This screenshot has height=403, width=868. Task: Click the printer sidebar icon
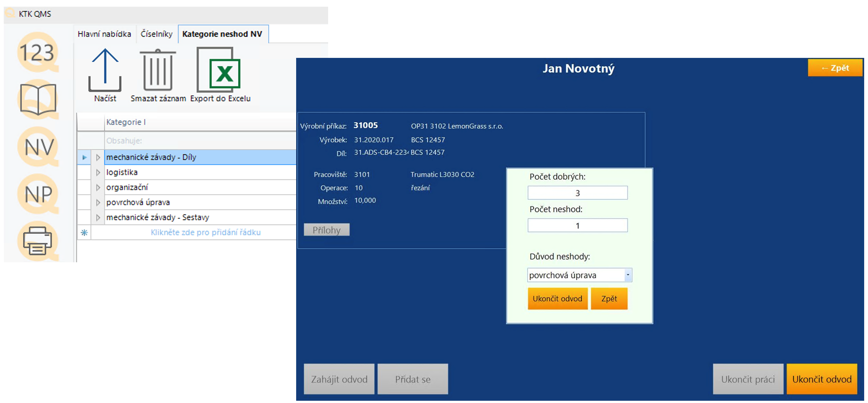[x=37, y=241]
